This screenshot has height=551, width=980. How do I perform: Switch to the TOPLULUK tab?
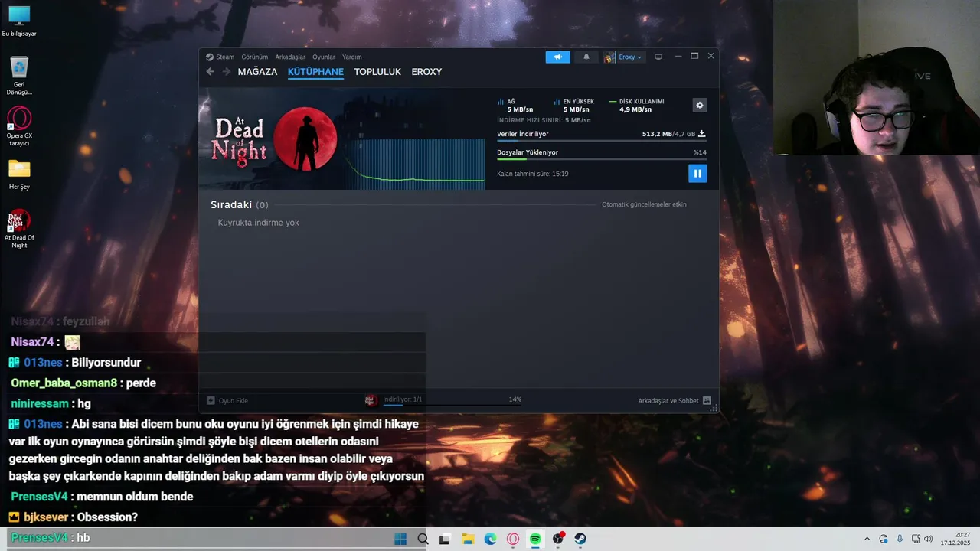pos(377,72)
